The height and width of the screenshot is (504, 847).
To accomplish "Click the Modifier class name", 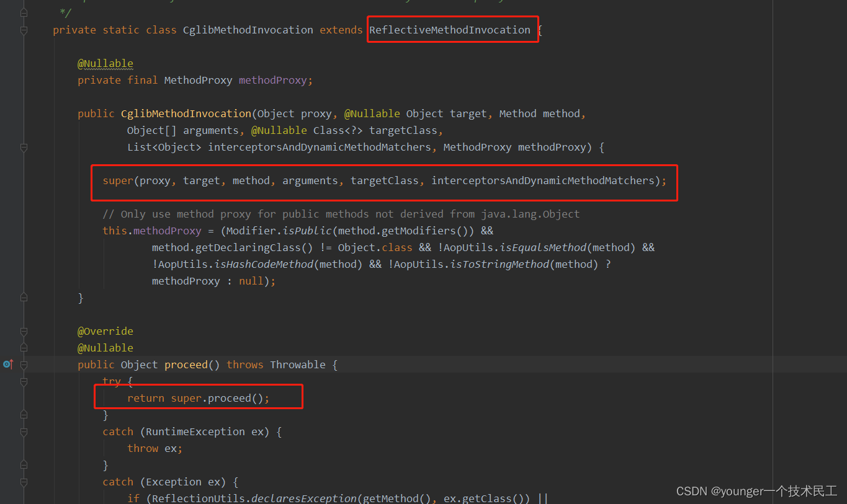I will coord(251,231).
